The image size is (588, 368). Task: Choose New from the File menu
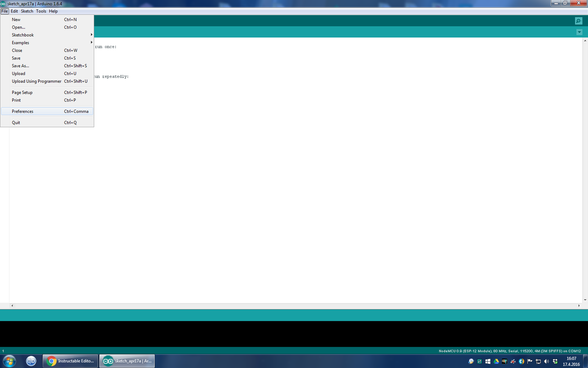point(47,19)
